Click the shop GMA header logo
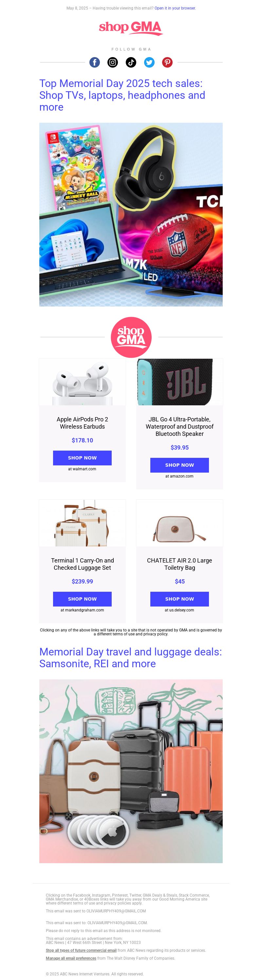This screenshot has width=262, height=980. point(131,28)
